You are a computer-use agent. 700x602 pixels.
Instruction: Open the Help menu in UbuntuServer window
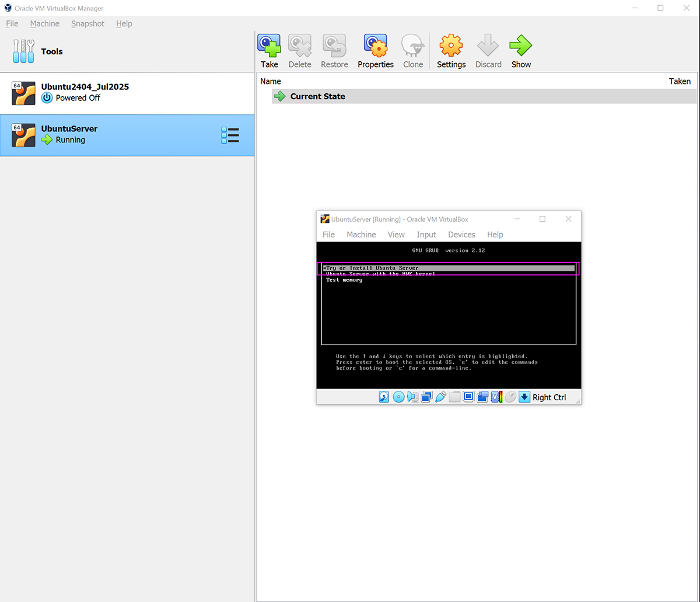[x=495, y=235]
